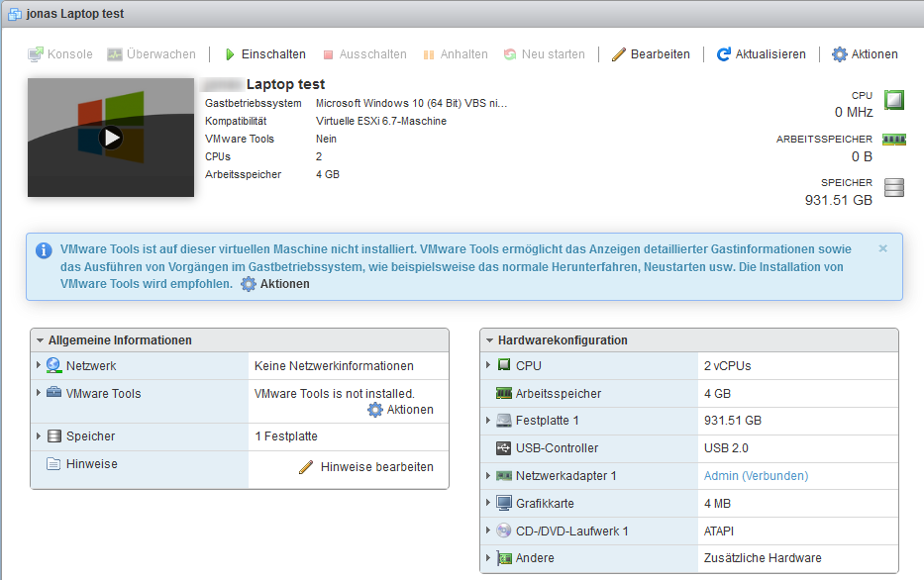Expand the Netzwerk row
The image size is (924, 580).
click(x=38, y=365)
